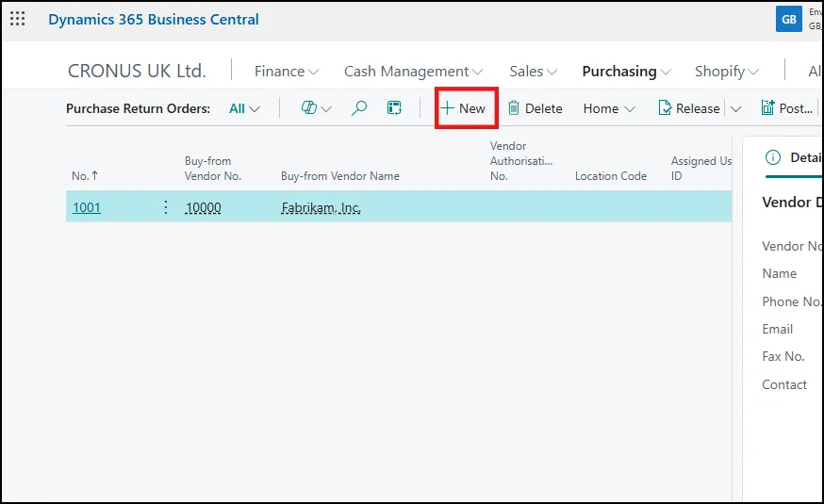Open the Copilot icon in the toolbar
The height and width of the screenshot is (504, 824).
308,108
